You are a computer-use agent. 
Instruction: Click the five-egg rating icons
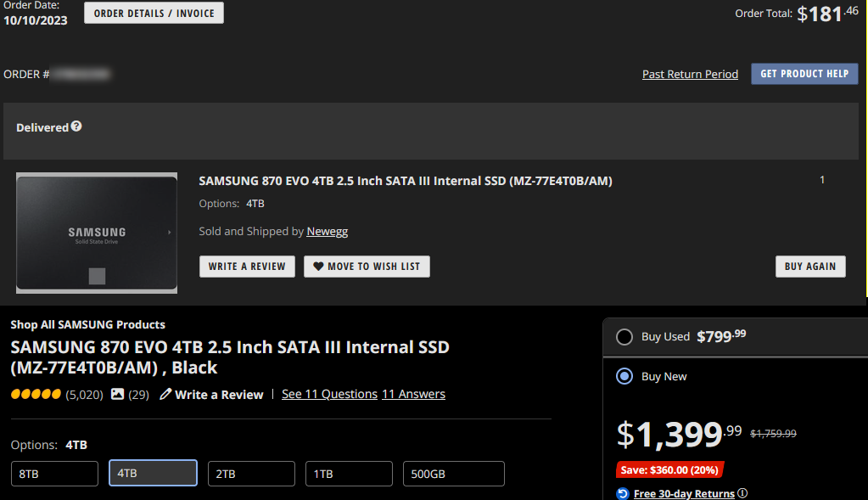pos(36,394)
